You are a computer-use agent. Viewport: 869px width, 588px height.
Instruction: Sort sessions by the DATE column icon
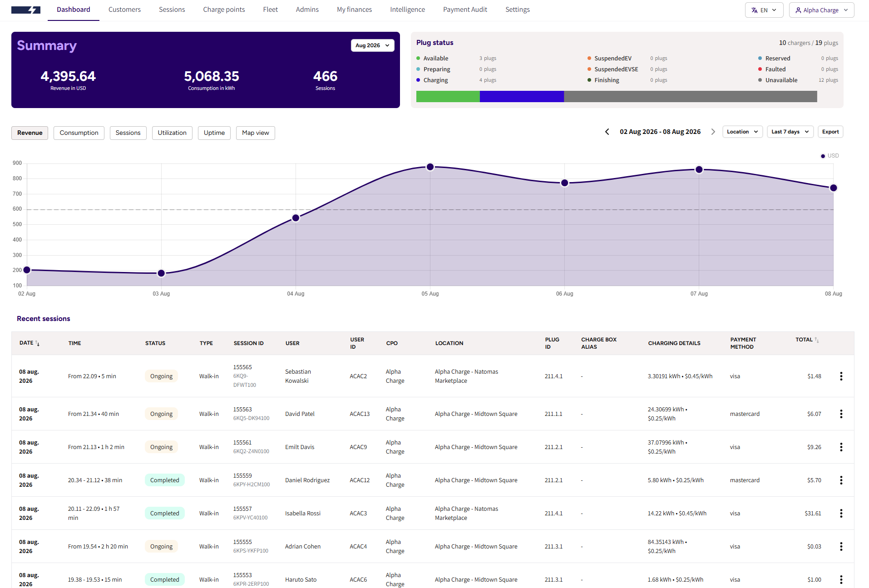(x=37, y=343)
